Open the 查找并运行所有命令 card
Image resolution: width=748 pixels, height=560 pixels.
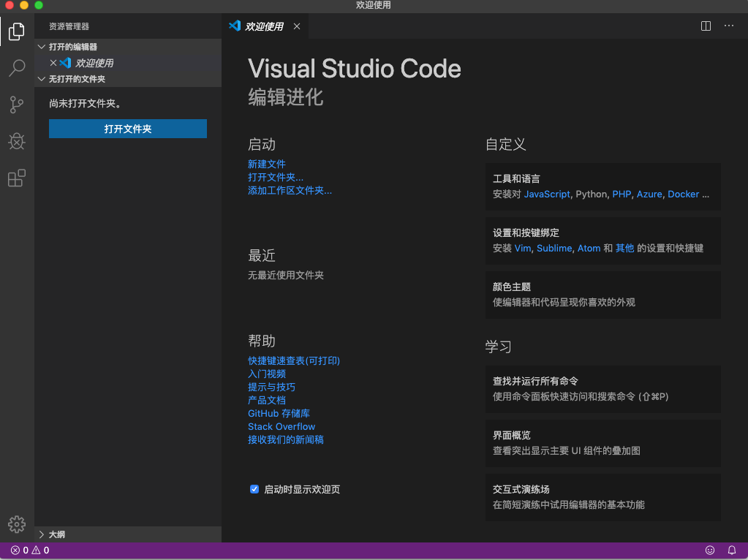[x=603, y=389]
